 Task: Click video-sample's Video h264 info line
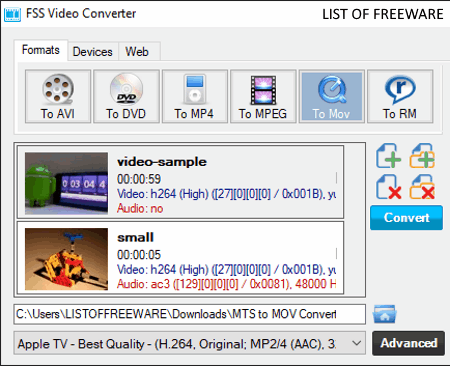click(226, 194)
